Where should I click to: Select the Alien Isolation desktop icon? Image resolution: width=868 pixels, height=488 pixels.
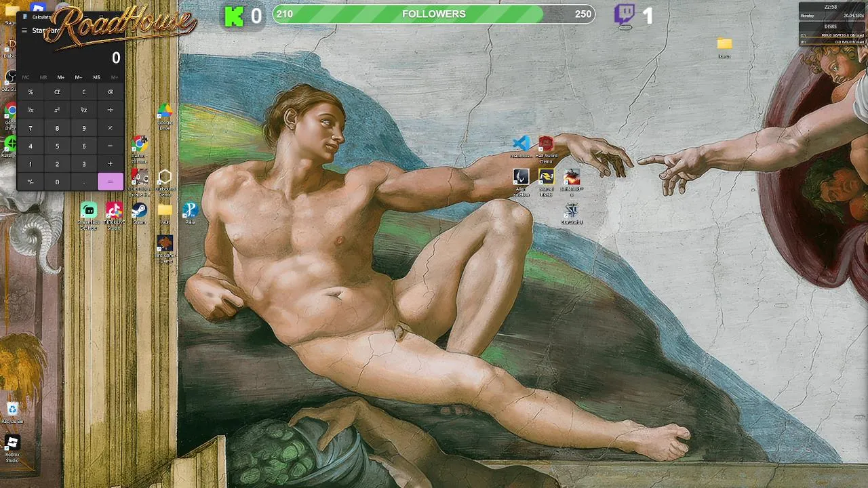pos(521,182)
